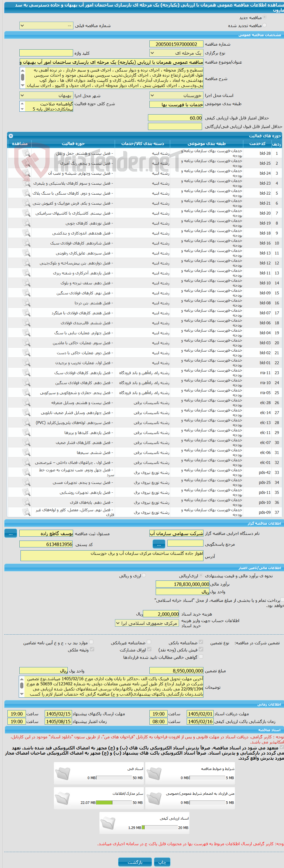The image size is (284, 868).
Task: Open view icon for row bld-08
Action: click(26, 303)
